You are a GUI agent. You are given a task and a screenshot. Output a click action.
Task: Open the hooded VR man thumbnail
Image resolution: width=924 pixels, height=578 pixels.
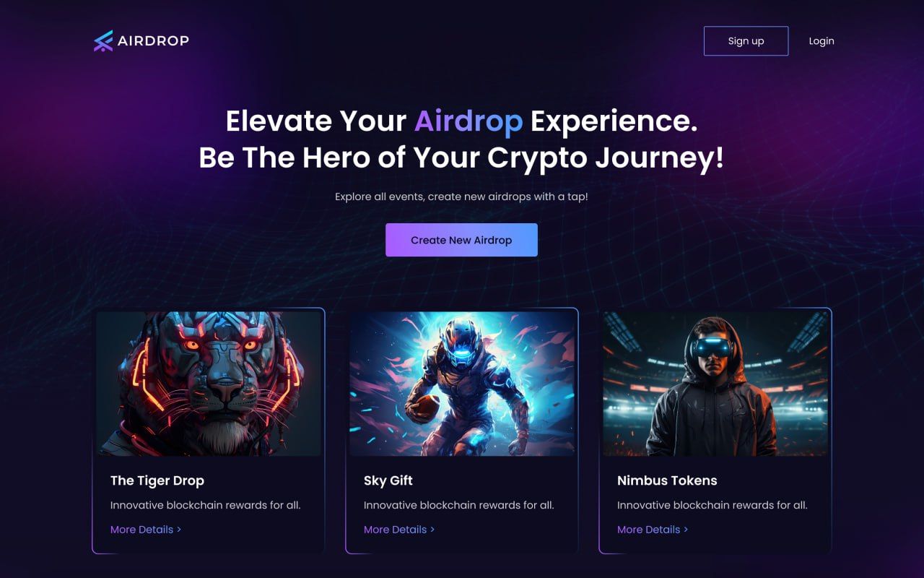[715, 384]
